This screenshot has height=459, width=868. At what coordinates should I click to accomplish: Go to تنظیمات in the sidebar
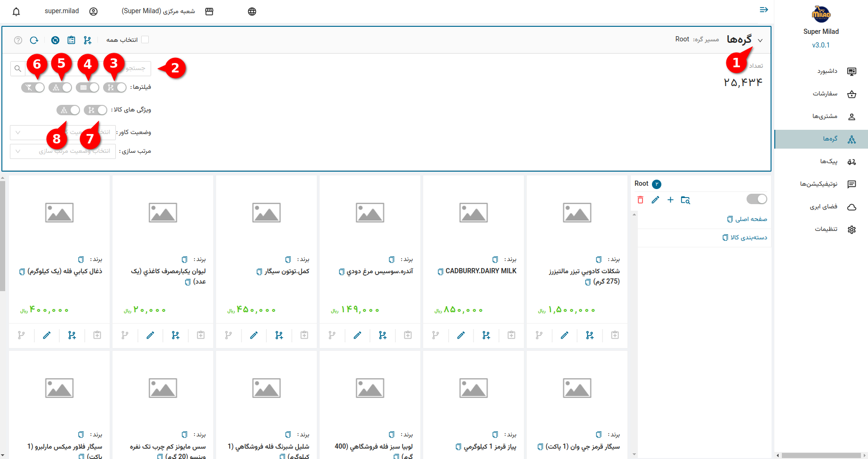pyautogui.click(x=826, y=229)
